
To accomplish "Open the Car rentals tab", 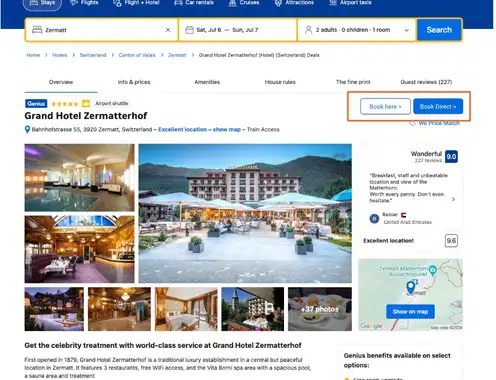I will 194,3.
